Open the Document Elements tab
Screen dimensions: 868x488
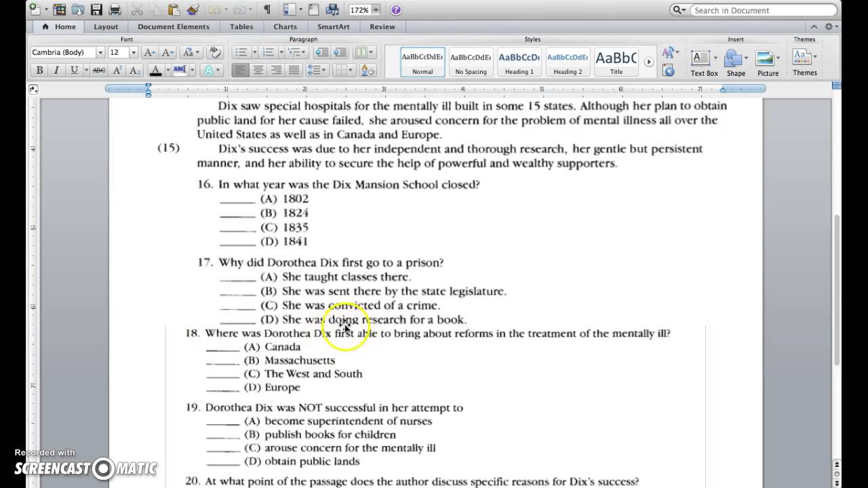[x=174, y=26]
